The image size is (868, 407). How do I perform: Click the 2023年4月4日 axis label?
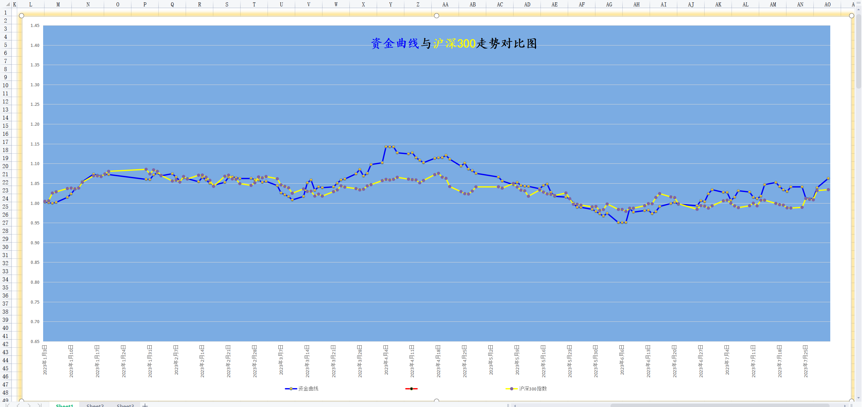(x=386, y=360)
